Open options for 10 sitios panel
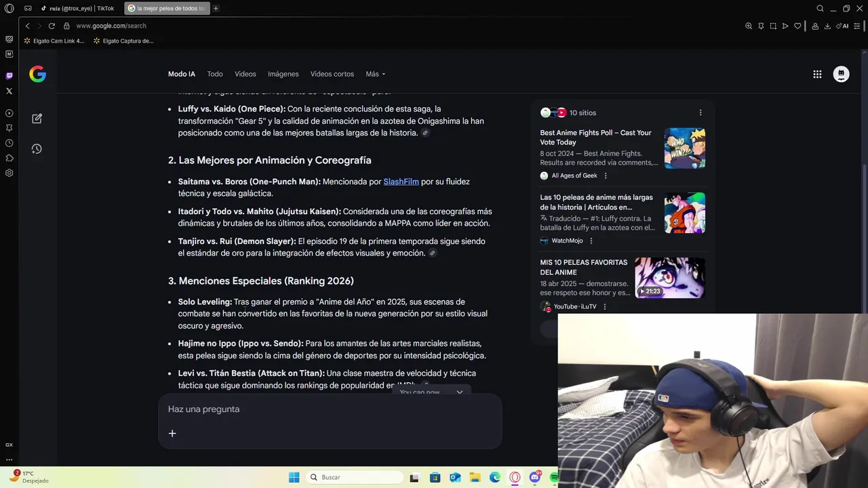Screen dimensions: 868x488 coord(701,113)
